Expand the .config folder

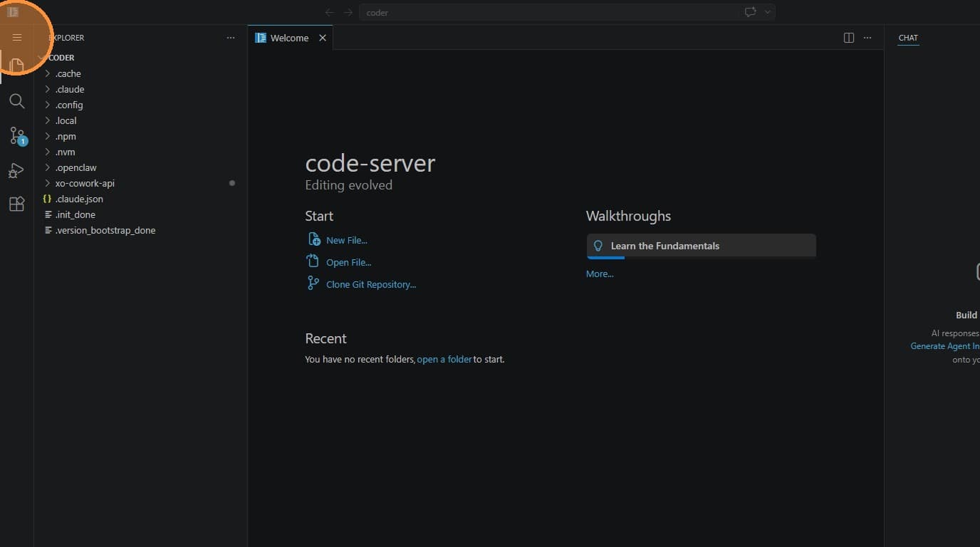click(141, 105)
